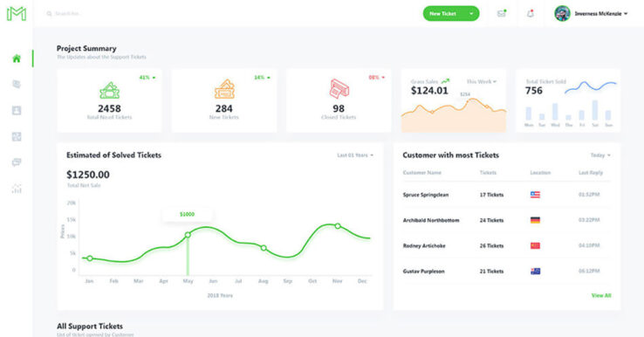Select the May data point on the chart
644x337 pixels.
188,235
